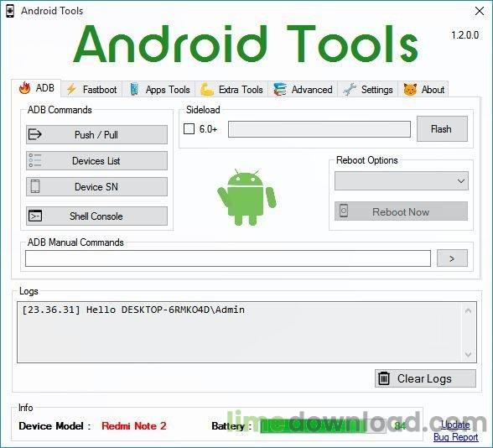Image resolution: width=493 pixels, height=448 pixels.
Task: Click the phone icon on Device SN
Action: pos(35,186)
